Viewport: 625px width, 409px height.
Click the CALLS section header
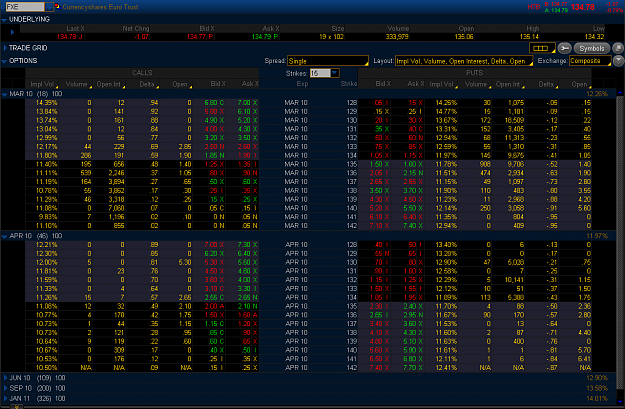(x=142, y=73)
